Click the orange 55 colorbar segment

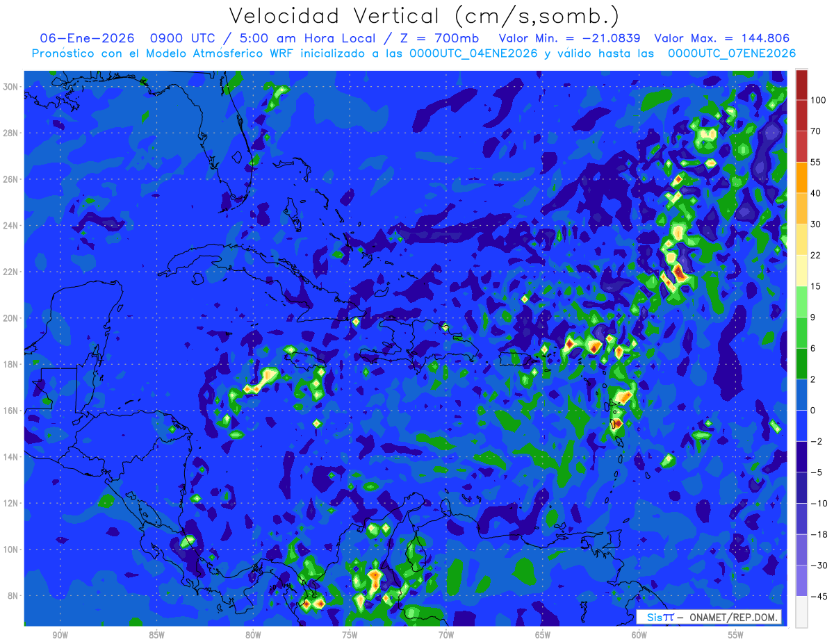pos(801,177)
